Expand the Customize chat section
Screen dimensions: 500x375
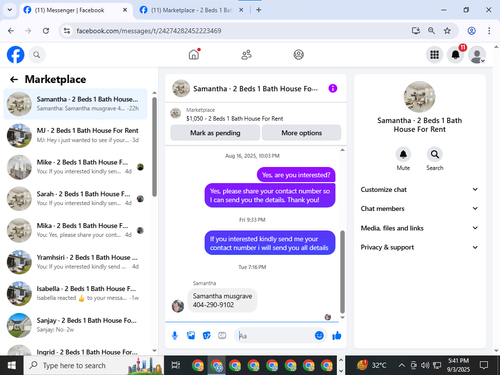(419, 189)
